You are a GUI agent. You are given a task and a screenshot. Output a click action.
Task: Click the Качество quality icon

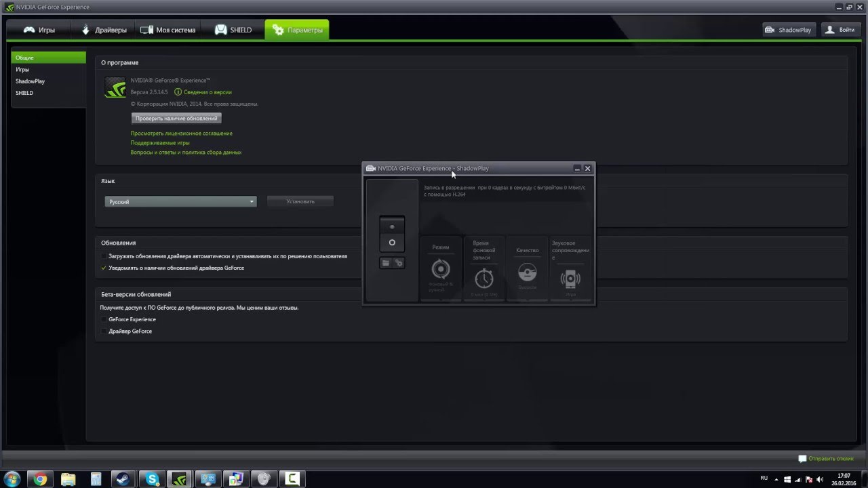coord(527,272)
